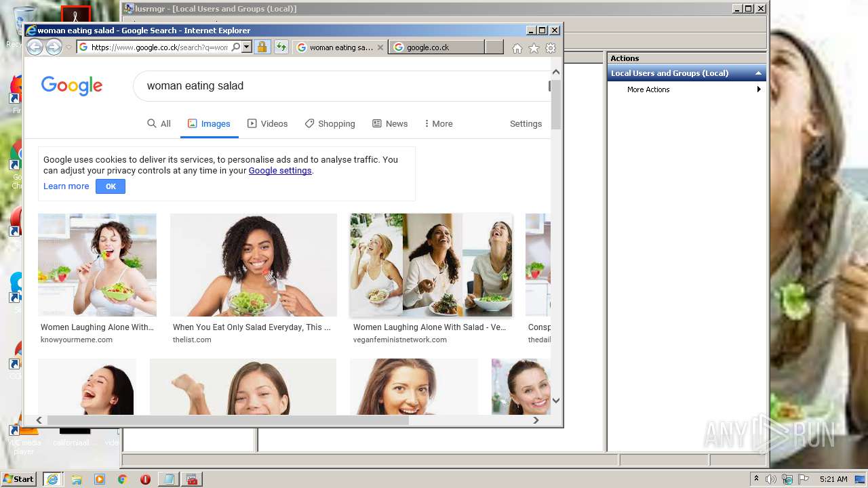Click the security lock icon

click(262, 47)
